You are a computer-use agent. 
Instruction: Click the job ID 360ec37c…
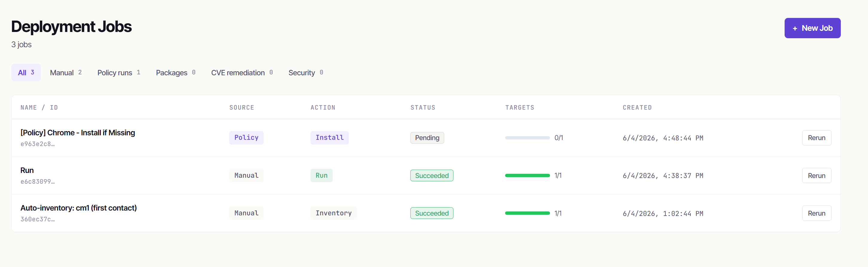click(37, 219)
